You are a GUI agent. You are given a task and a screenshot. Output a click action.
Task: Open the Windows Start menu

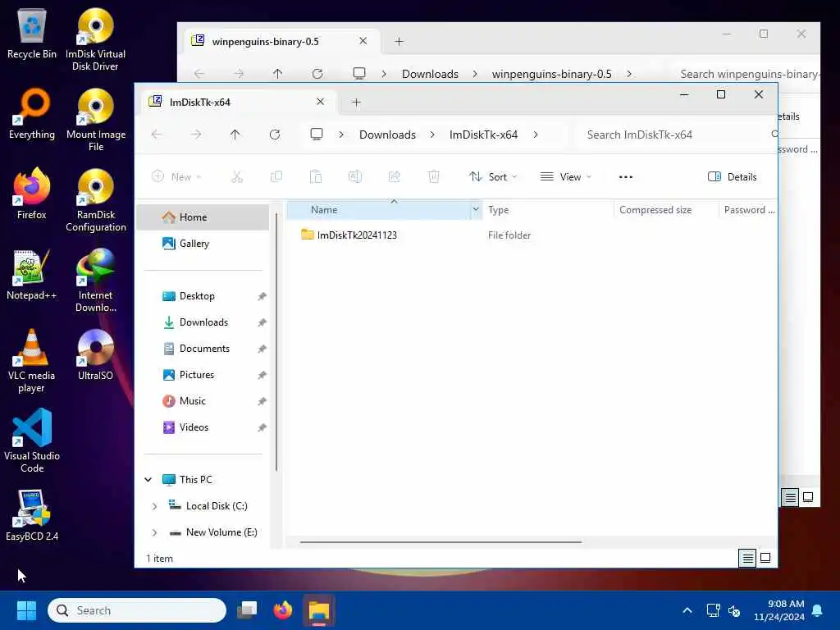point(26,610)
